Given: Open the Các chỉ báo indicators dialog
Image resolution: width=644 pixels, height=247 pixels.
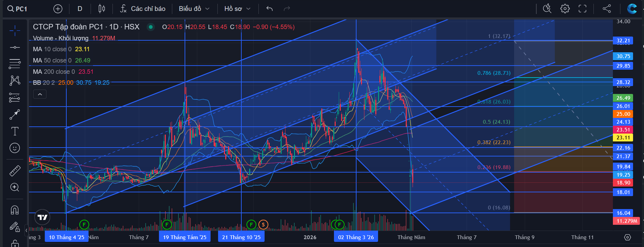Looking at the screenshot, I should coord(143,9).
